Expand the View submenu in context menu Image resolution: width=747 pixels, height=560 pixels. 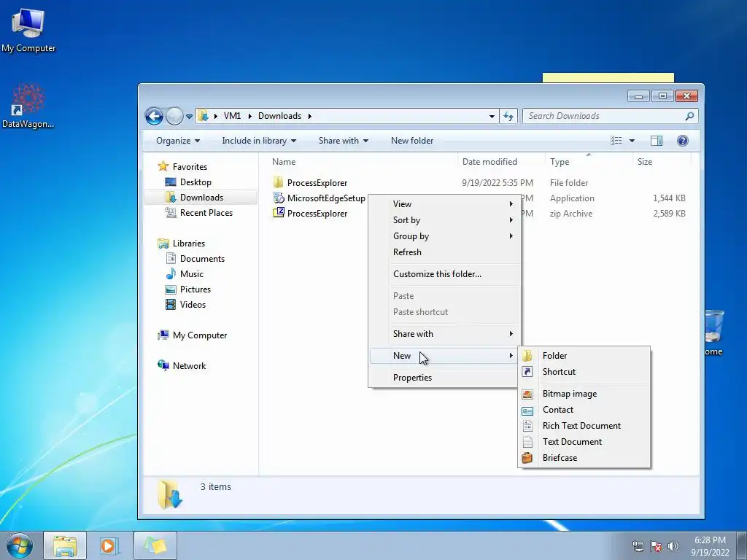[445, 204]
